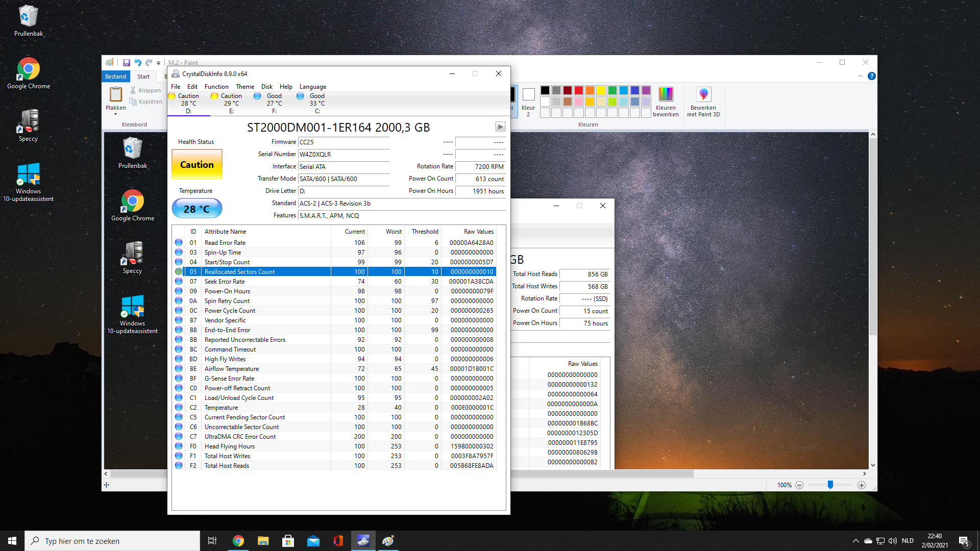The height and width of the screenshot is (551, 980).
Task: Select the Kleur 2 color box in Paint
Action: tap(528, 101)
